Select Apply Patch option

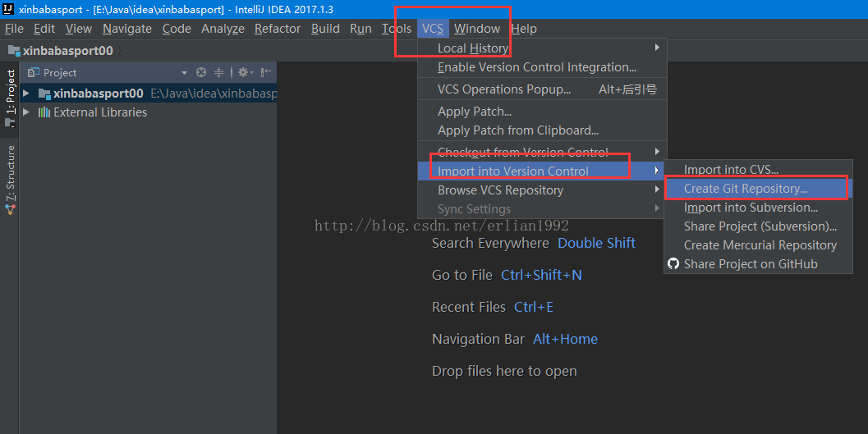[x=542, y=112]
